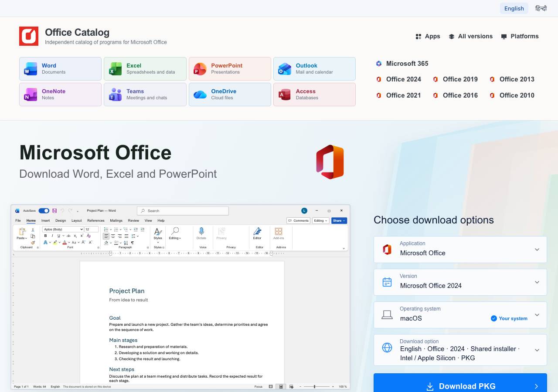Select Microsoft 365 in the versions list
Image resolution: width=558 pixels, height=392 pixels.
point(402,64)
